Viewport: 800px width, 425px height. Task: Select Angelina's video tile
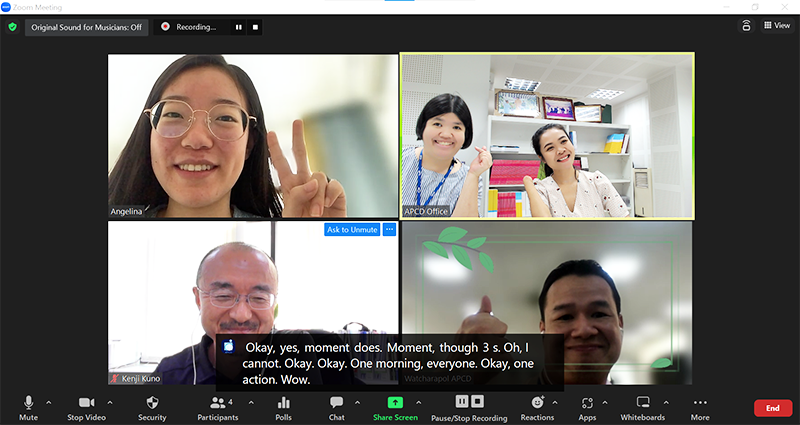click(x=253, y=136)
